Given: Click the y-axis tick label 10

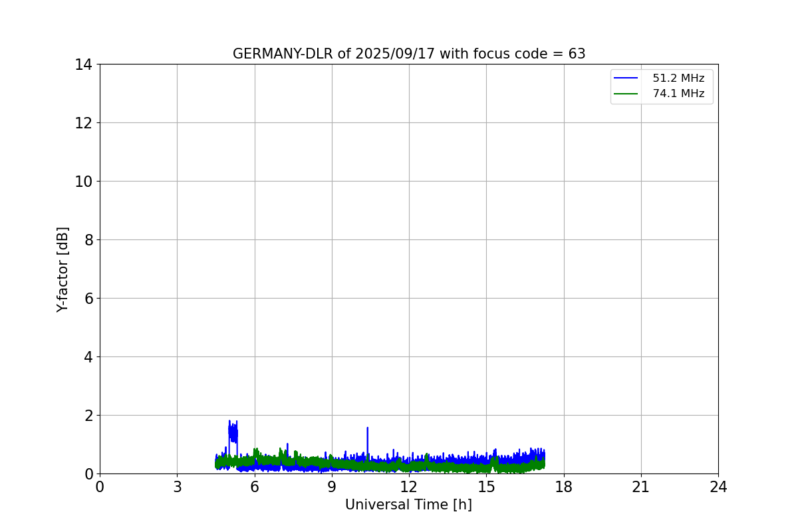Looking at the screenshot, I should (83, 182).
